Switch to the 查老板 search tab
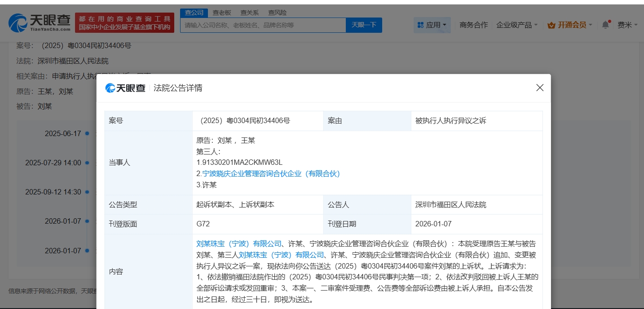The image size is (644, 309). coord(222,13)
